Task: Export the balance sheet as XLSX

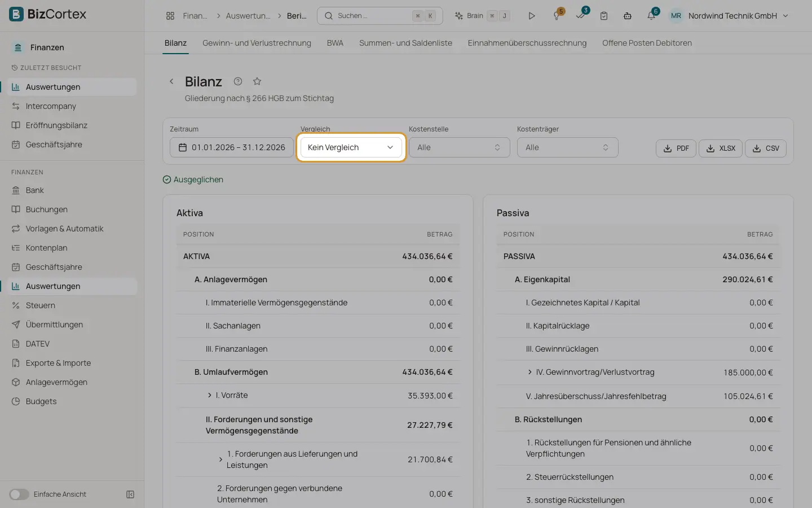Action: tap(721, 148)
